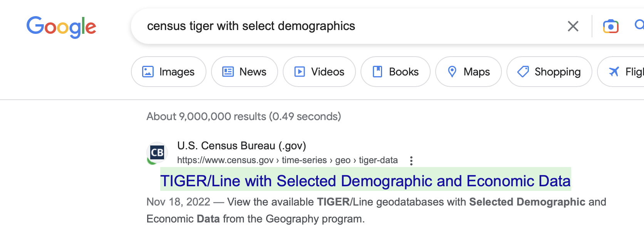The width and height of the screenshot is (644, 244).
Task: Open the Maps filter
Action: [x=468, y=72]
